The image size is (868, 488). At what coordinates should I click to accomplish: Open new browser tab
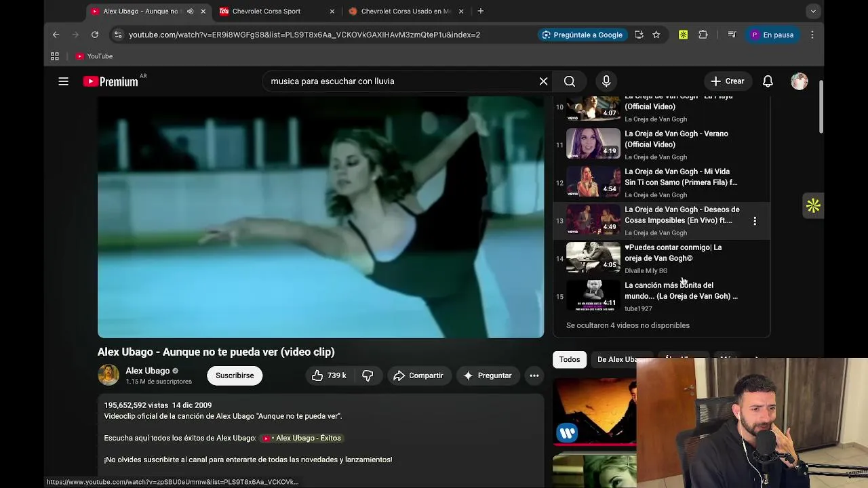(480, 11)
